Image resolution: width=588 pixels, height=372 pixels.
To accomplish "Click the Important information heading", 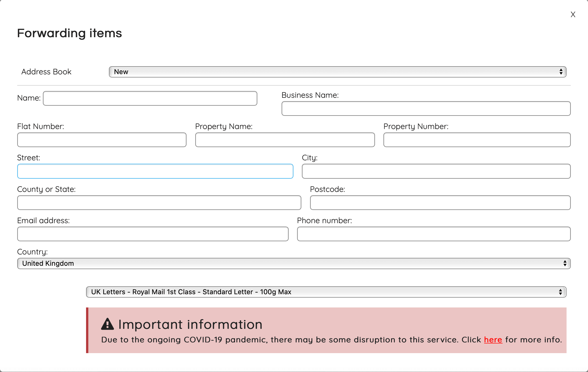I will [x=190, y=324].
